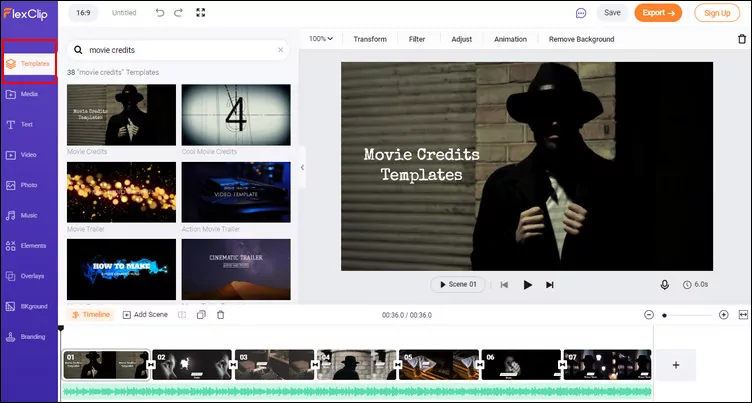The height and width of the screenshot is (403, 752).
Task: Click the timeline zoom in plus icon
Action: coord(724,315)
